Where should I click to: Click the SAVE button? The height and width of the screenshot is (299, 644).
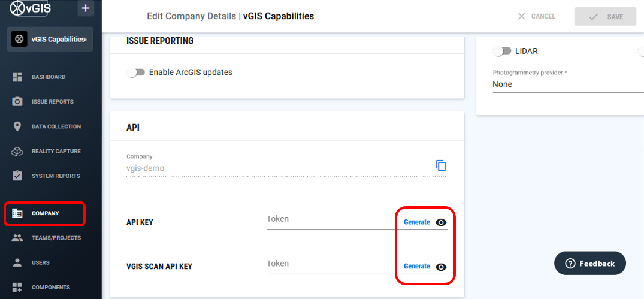(x=606, y=16)
